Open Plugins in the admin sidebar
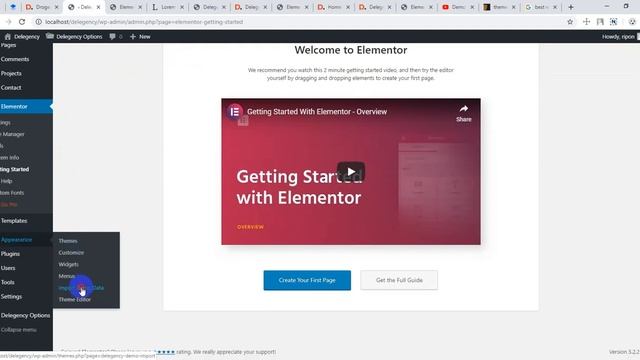 [x=10, y=253]
